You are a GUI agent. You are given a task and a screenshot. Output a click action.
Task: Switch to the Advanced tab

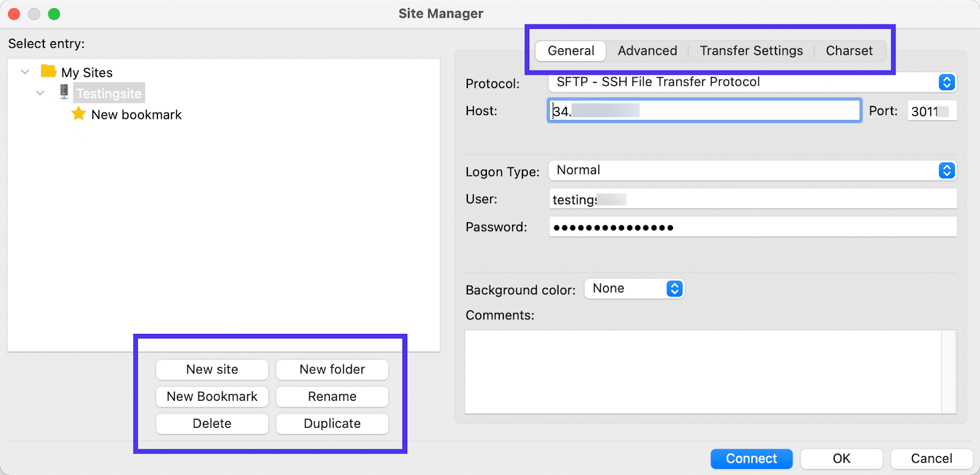[647, 51]
